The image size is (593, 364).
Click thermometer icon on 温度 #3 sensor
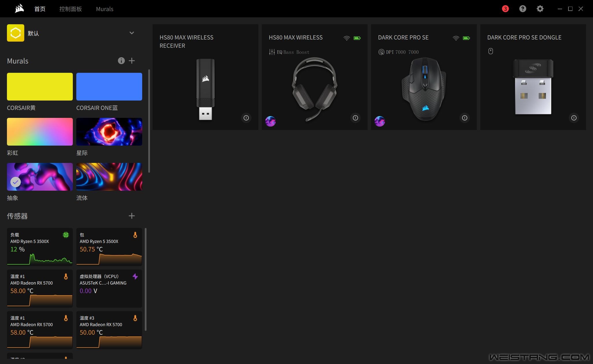click(135, 318)
